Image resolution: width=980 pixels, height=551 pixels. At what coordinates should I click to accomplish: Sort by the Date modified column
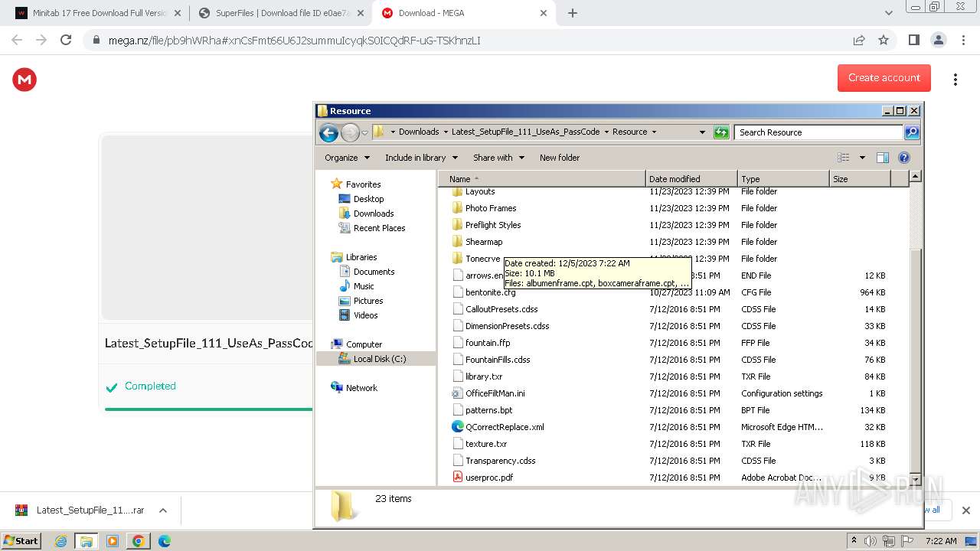691,179
